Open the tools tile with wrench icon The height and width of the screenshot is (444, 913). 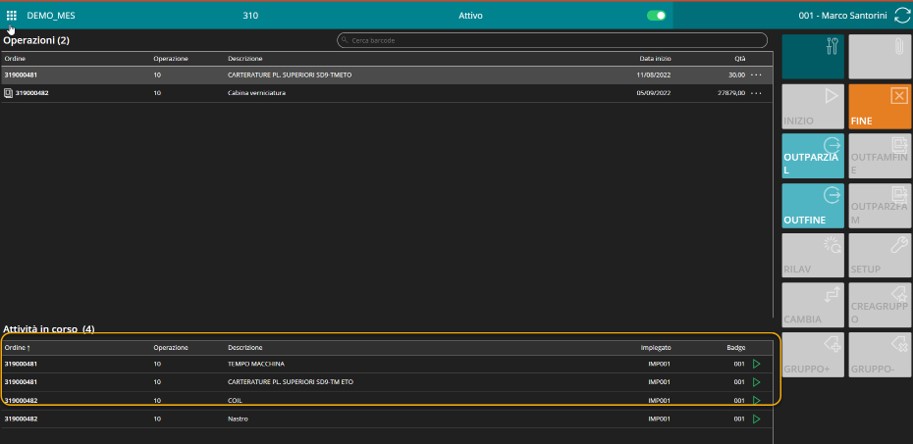tap(813, 56)
